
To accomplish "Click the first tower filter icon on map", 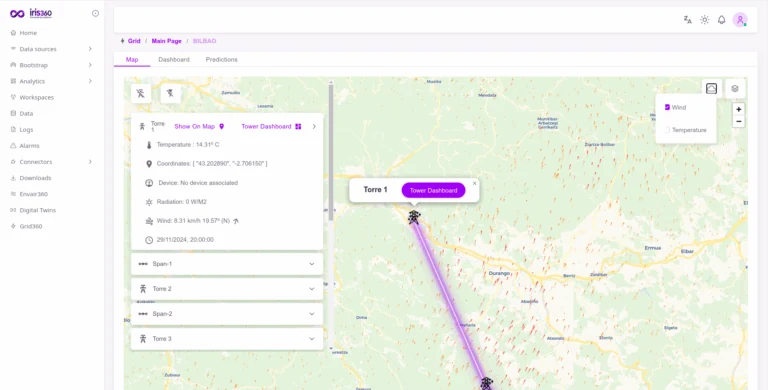I will pyautogui.click(x=141, y=93).
